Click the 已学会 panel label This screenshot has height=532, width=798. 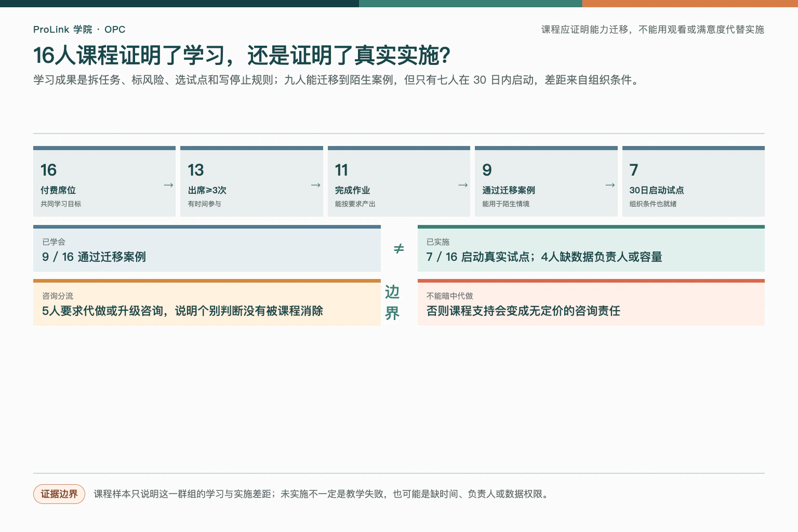tap(54, 242)
